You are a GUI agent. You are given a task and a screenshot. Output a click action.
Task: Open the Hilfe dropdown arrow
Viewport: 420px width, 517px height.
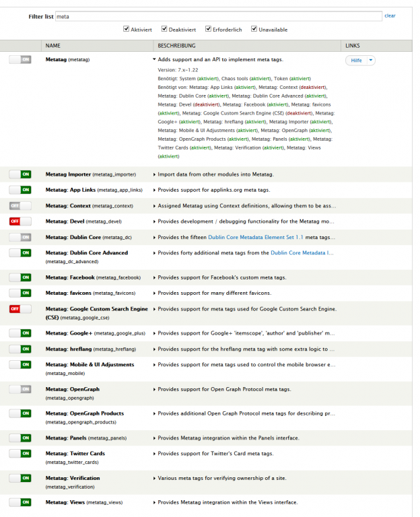pyautogui.click(x=371, y=61)
